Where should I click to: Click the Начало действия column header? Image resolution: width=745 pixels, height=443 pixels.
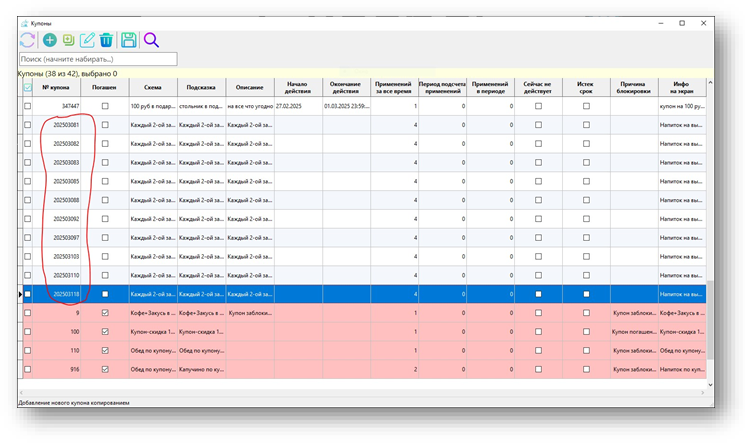tap(297, 87)
